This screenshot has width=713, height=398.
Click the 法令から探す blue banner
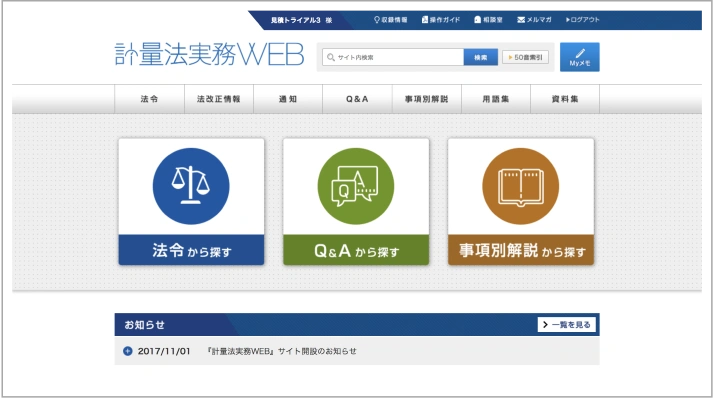coord(191,250)
